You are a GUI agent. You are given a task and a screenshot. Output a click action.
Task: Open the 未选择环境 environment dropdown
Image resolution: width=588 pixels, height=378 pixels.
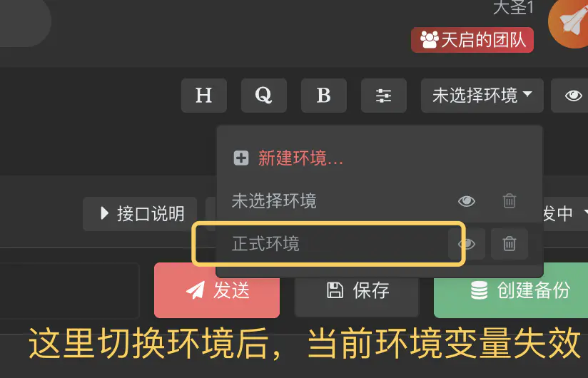coord(482,96)
